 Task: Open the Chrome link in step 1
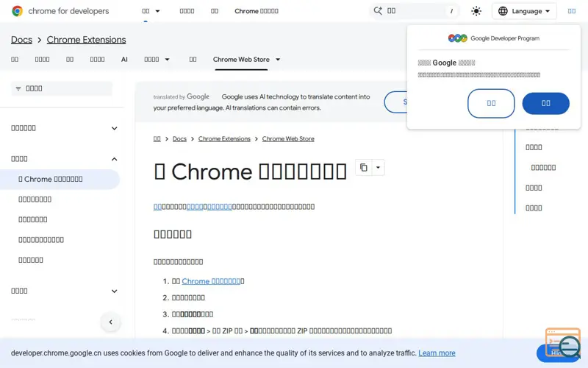tap(211, 281)
